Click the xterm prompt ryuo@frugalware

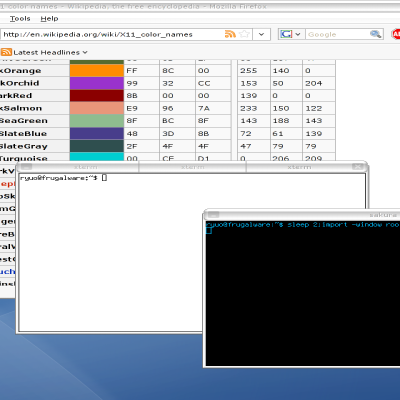(59, 178)
